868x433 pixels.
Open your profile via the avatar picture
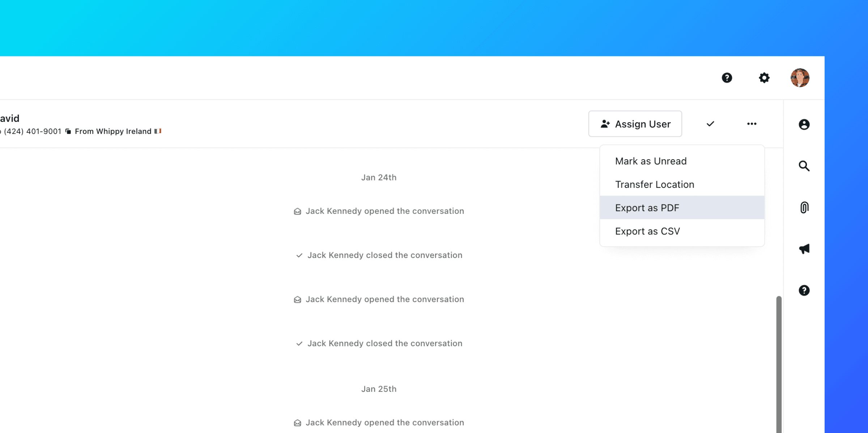point(800,77)
